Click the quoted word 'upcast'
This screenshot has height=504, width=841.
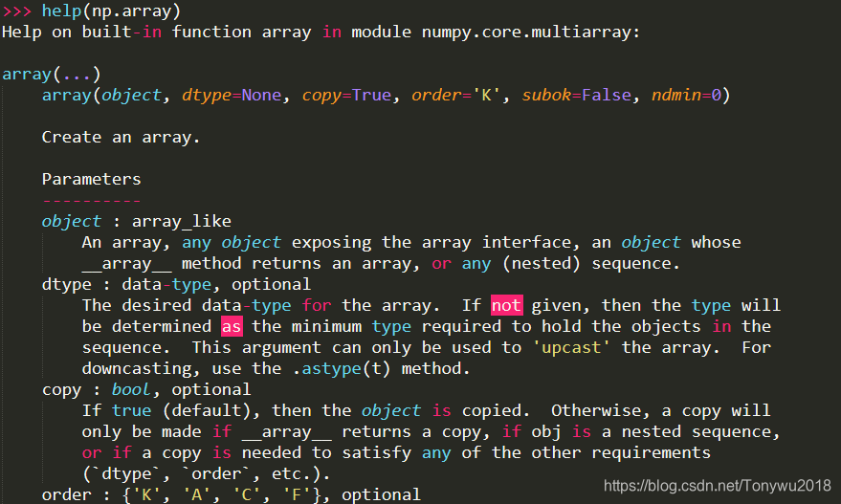point(571,347)
